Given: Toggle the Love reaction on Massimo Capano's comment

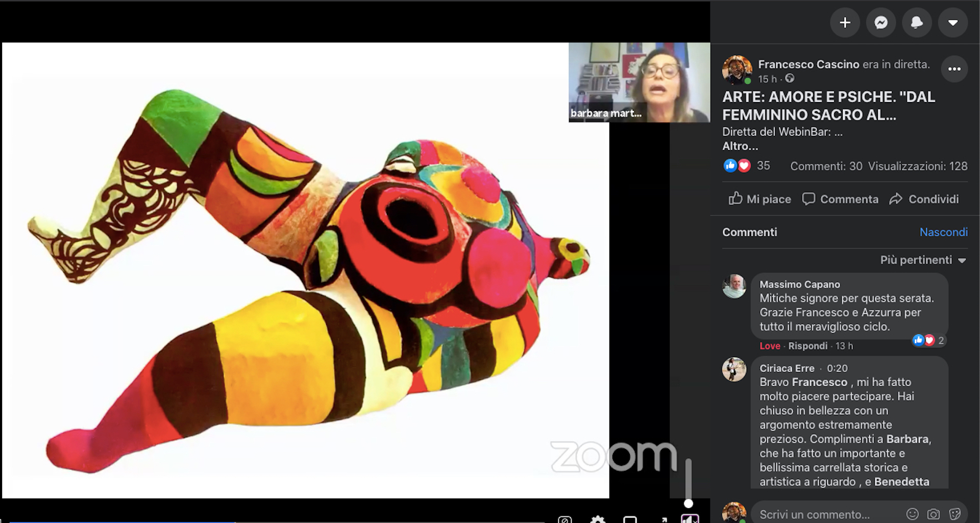Looking at the screenshot, I should (x=770, y=346).
